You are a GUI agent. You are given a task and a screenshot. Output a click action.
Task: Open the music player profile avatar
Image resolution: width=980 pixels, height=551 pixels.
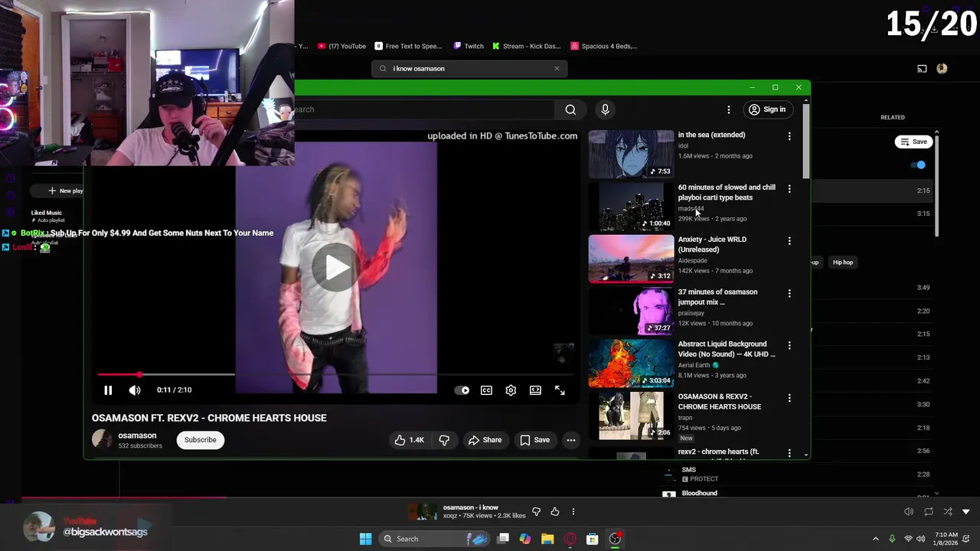942,69
